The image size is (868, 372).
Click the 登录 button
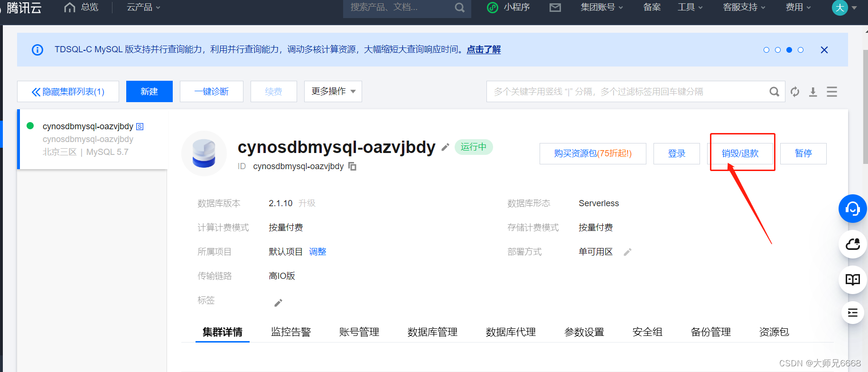(x=677, y=153)
